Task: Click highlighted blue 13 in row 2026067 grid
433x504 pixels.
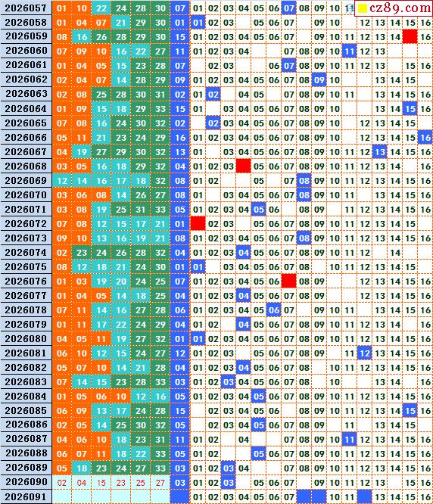Action: click(380, 151)
